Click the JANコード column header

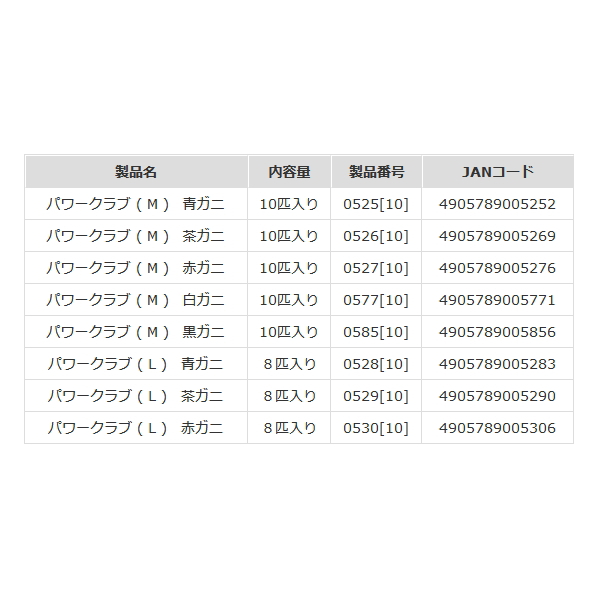pyautogui.click(x=497, y=172)
